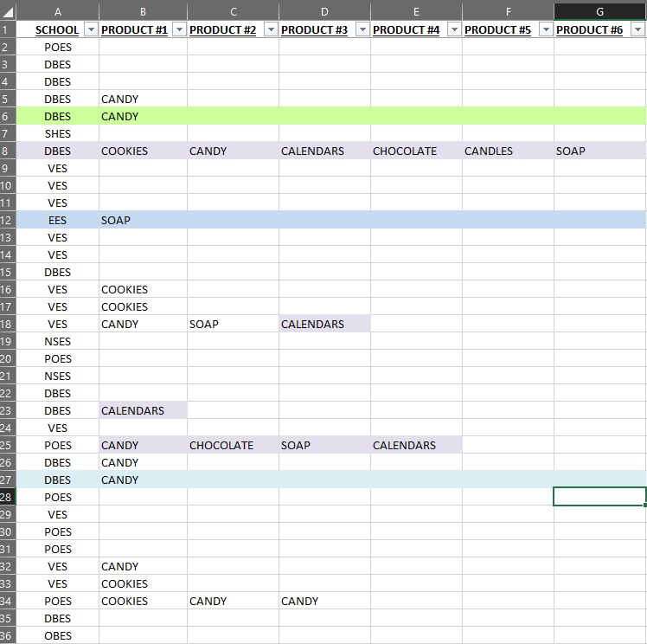
Task: Select COOKIES cell in row 33
Action: coord(143,583)
